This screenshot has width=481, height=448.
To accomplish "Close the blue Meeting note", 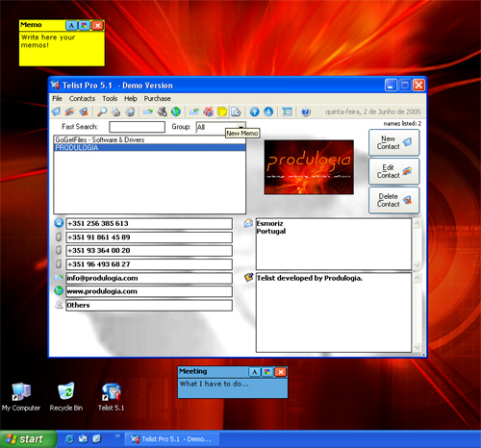I will pyautogui.click(x=281, y=372).
